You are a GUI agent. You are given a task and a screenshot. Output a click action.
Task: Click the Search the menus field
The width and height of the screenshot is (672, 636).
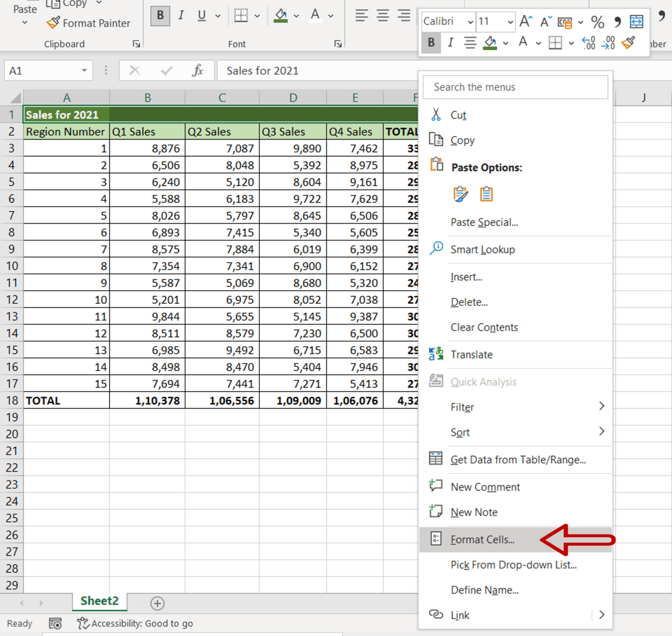tap(515, 87)
